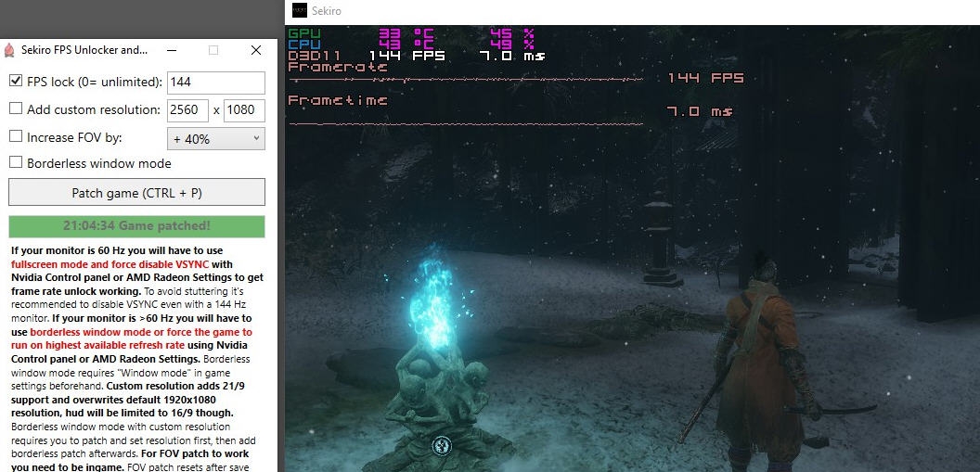The height and width of the screenshot is (472, 980).
Task: Click the 'Increase FOV by:' label
Action: click(x=74, y=136)
